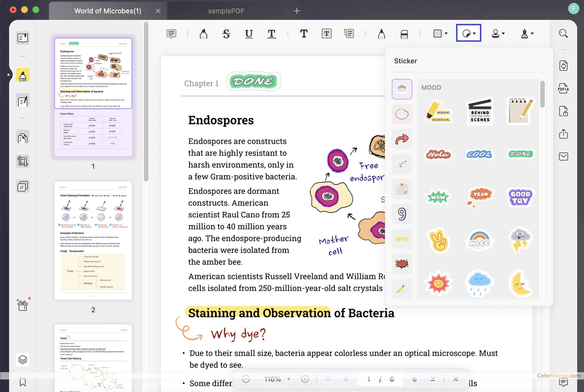Open the share/export file icon

point(563,134)
